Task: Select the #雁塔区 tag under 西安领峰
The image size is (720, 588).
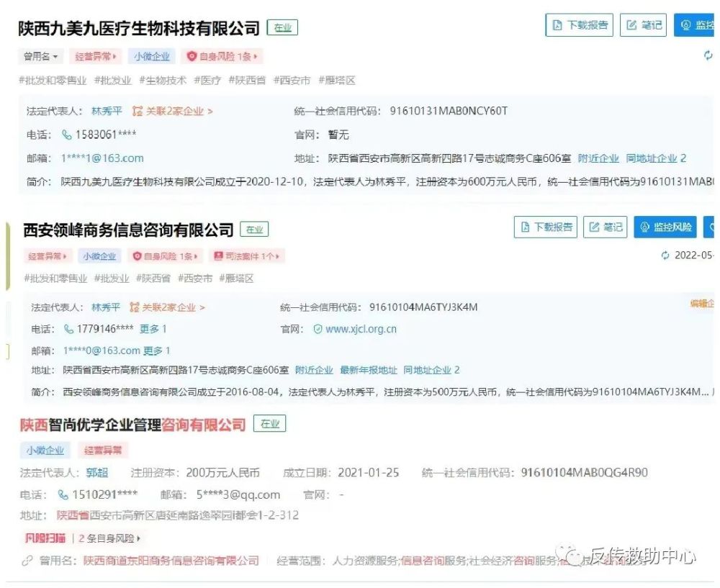Action: pyautogui.click(x=236, y=279)
